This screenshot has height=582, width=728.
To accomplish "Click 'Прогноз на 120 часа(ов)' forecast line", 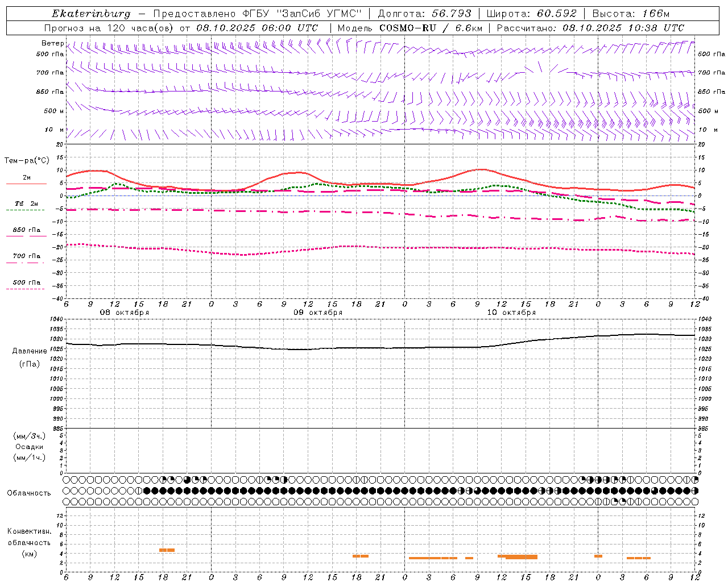I will (x=110, y=28).
